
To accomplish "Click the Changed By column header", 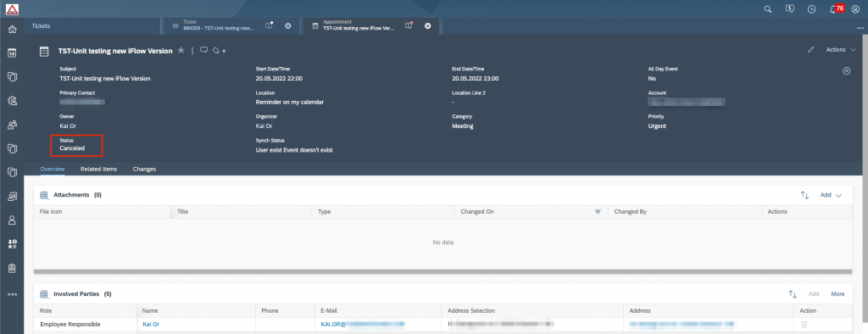I will point(685,212).
